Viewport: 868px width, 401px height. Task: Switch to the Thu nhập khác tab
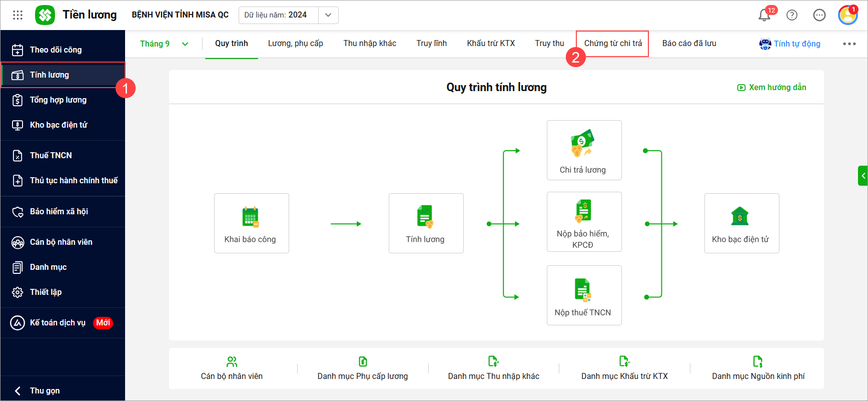coord(370,44)
